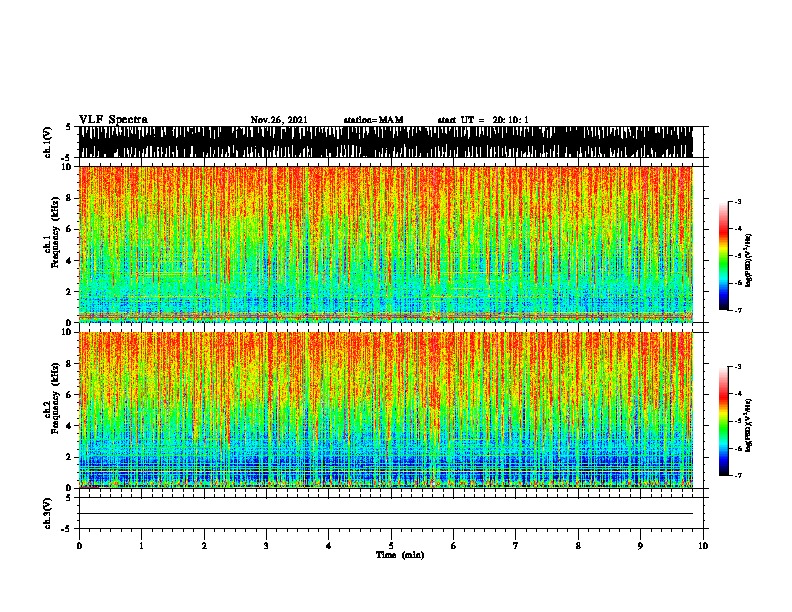
Task: Click the ch.1 frequency tick '6'
Action: 70,229
